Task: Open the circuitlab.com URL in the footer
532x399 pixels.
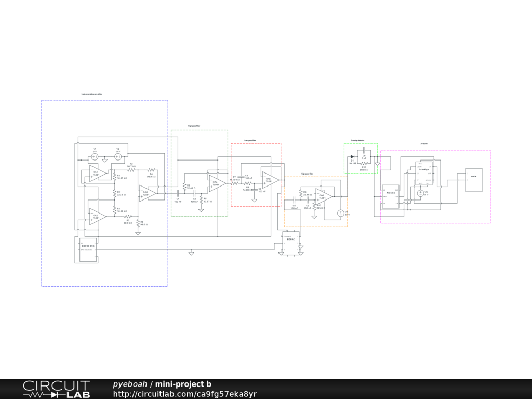Action: pos(185,394)
